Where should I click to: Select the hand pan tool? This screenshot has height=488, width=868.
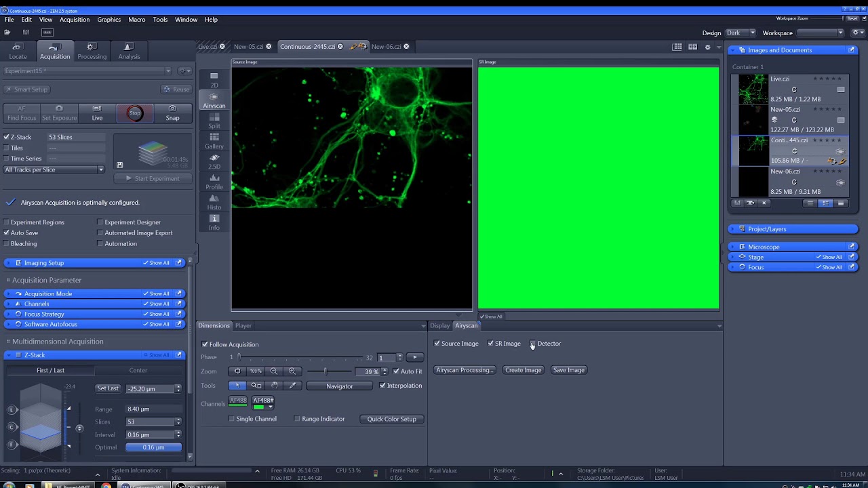(275, 386)
